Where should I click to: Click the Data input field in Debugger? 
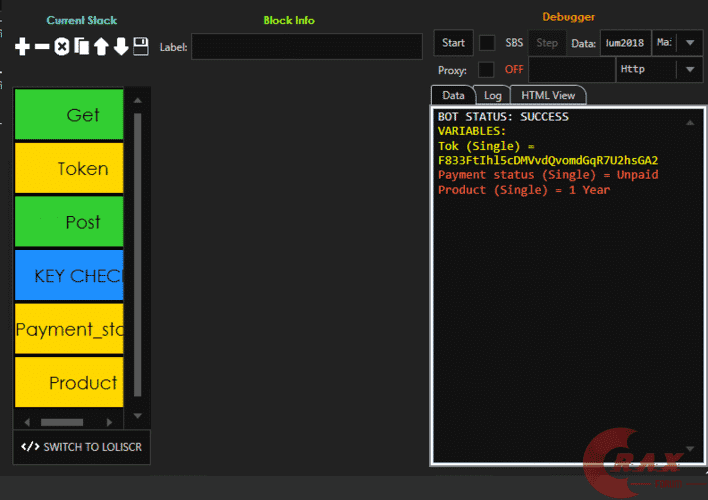(x=624, y=43)
